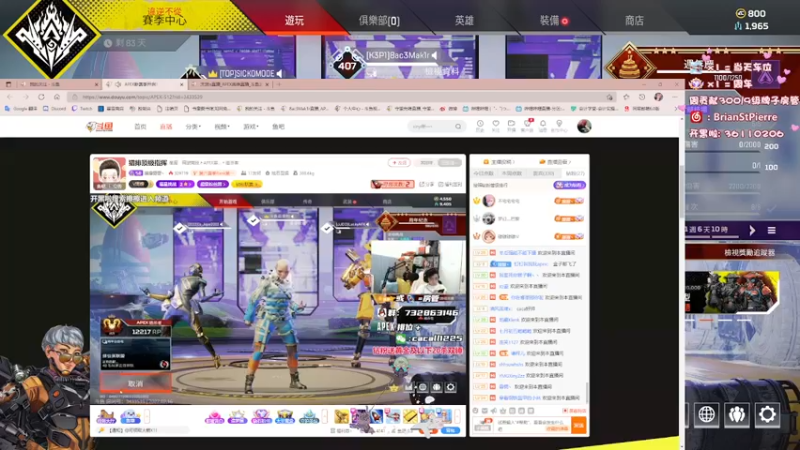
Task: Click the search magnifier icon in Douyu header
Action: click(458, 127)
